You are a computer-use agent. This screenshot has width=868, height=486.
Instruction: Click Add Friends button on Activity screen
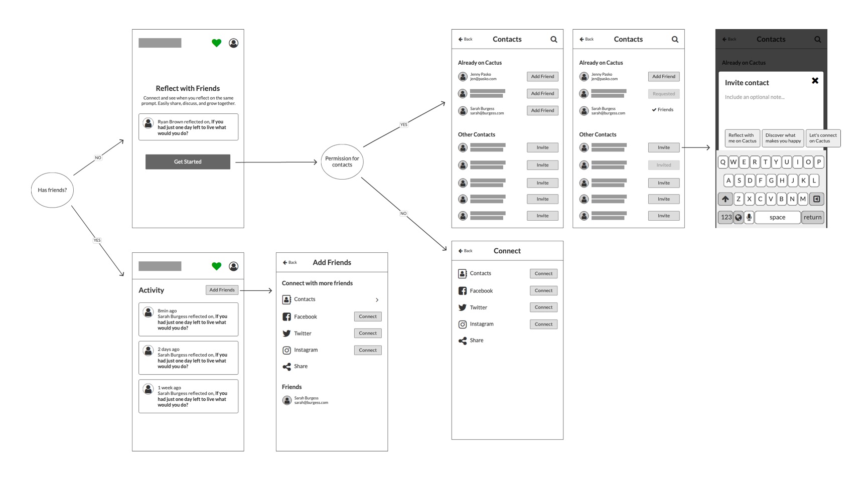222,290
